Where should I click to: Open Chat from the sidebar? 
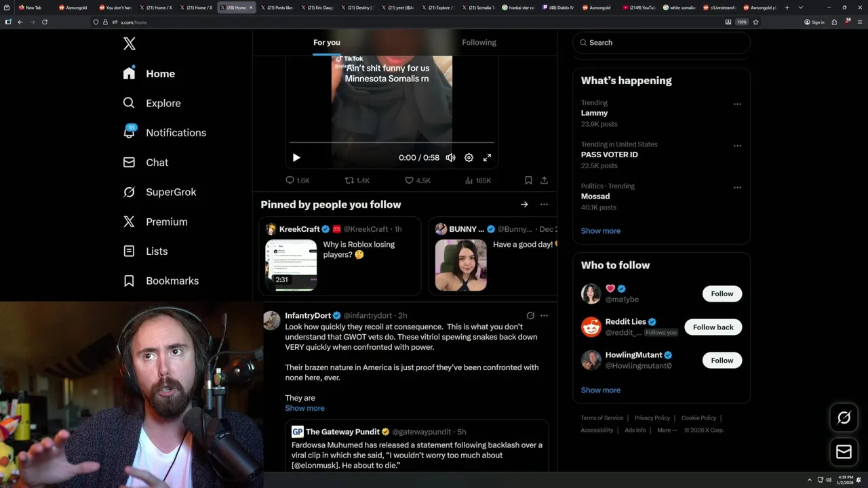(x=146, y=163)
